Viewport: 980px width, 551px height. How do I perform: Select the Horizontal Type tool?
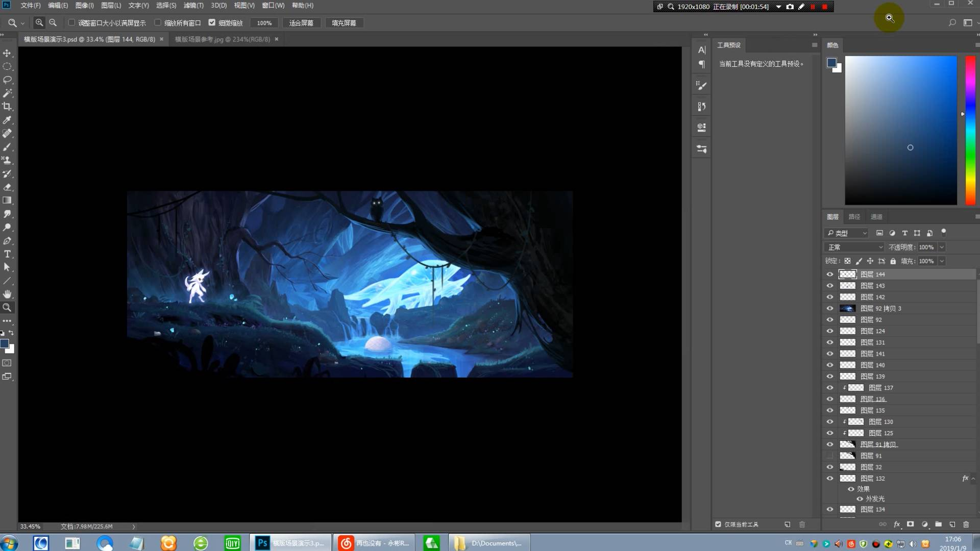[x=7, y=254]
